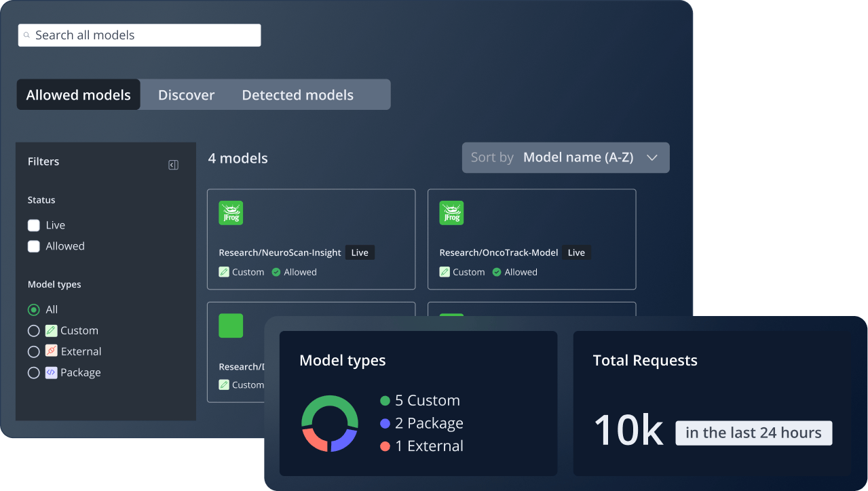
Task: Click the Custom type icon on NeuroScan-Insight
Action: (x=224, y=272)
